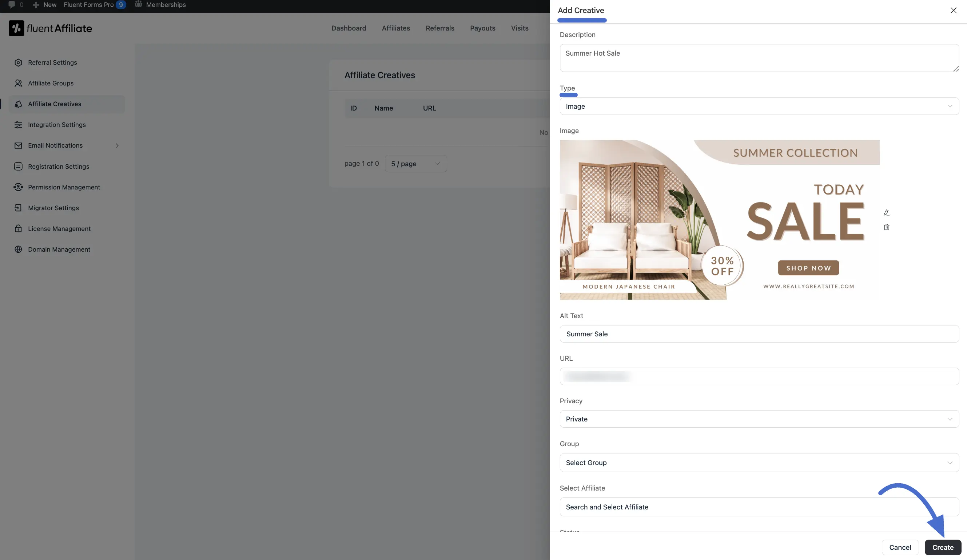Open the 5 / page pagination dropdown

coord(415,164)
